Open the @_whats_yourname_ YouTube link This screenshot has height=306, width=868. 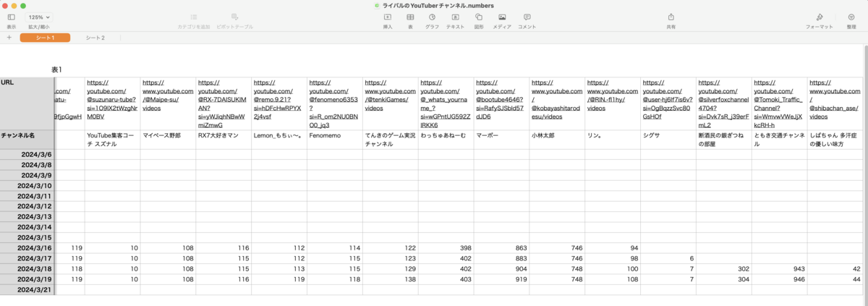(x=446, y=103)
